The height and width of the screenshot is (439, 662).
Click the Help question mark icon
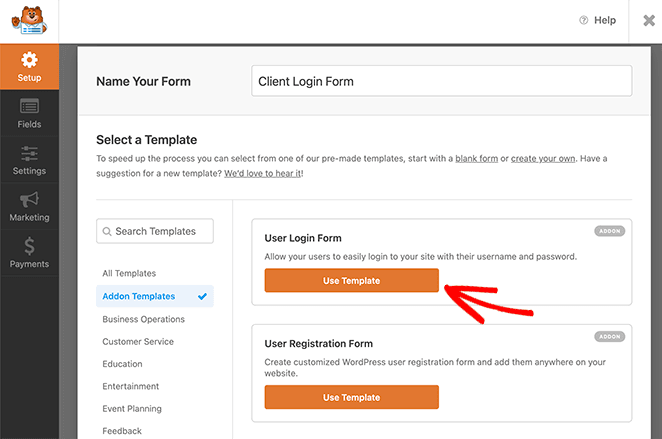tap(584, 20)
